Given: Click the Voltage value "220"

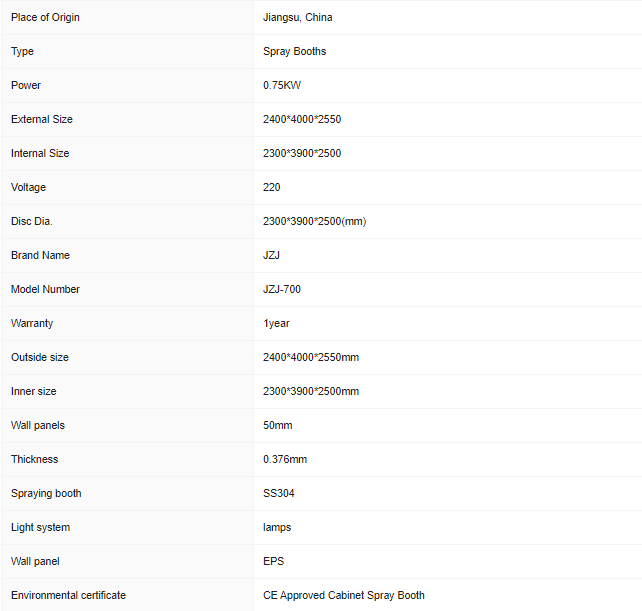Looking at the screenshot, I should click(x=272, y=187).
